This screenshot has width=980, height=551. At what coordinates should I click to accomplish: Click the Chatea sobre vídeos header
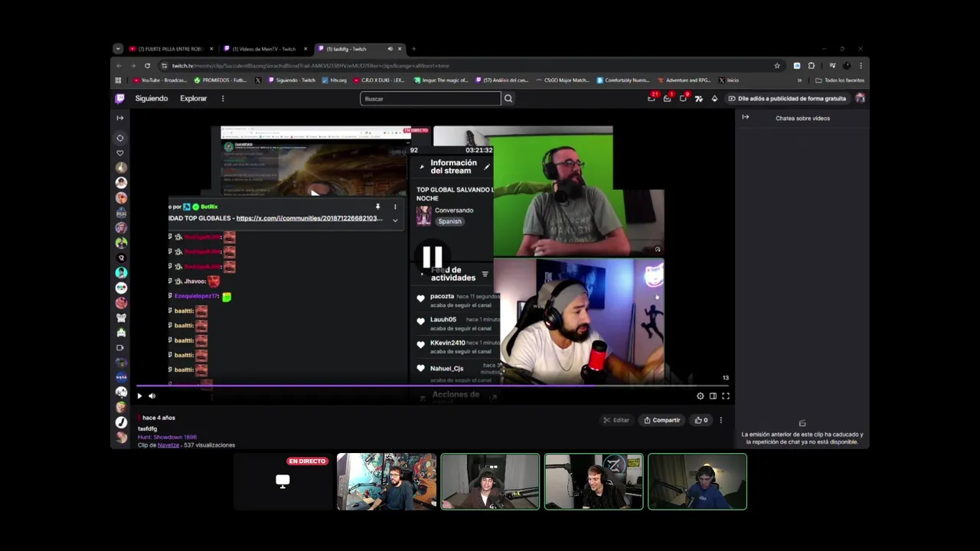pyautogui.click(x=802, y=118)
